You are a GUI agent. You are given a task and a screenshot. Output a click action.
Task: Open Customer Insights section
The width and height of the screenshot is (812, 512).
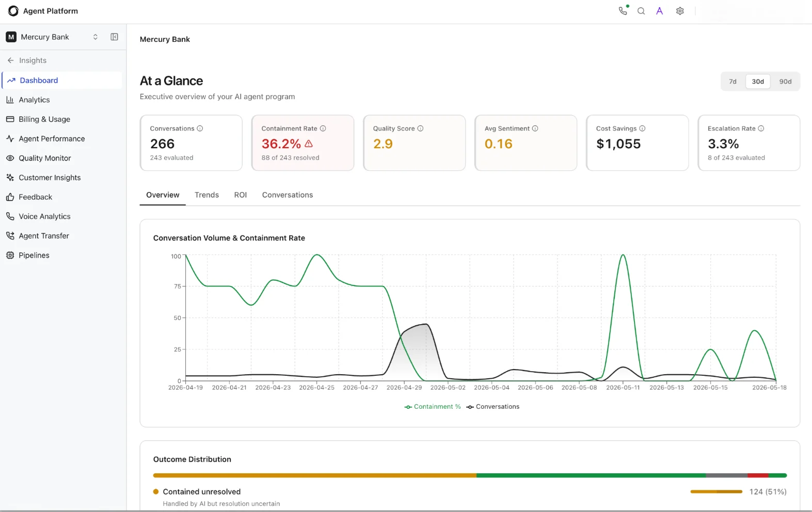coord(63,178)
